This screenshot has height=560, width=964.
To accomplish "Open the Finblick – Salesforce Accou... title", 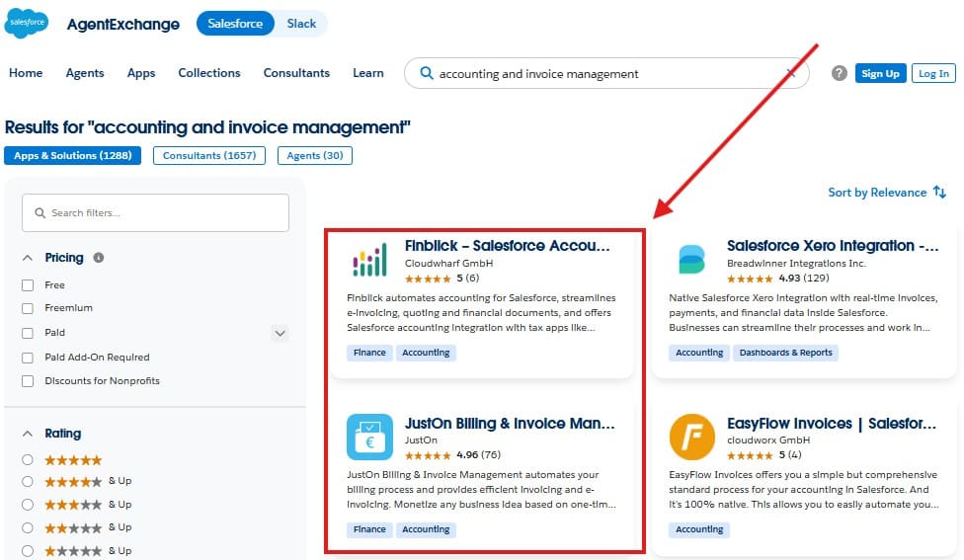I will [x=508, y=245].
